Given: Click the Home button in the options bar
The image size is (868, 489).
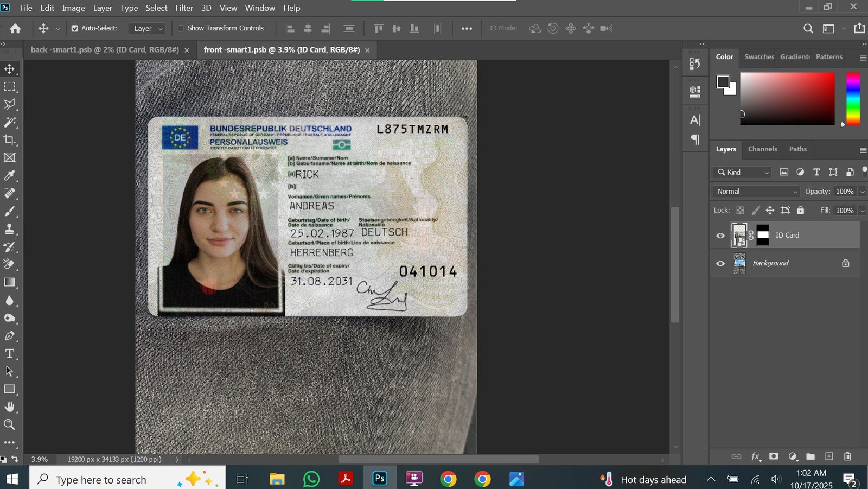Looking at the screenshot, I should [x=15, y=28].
